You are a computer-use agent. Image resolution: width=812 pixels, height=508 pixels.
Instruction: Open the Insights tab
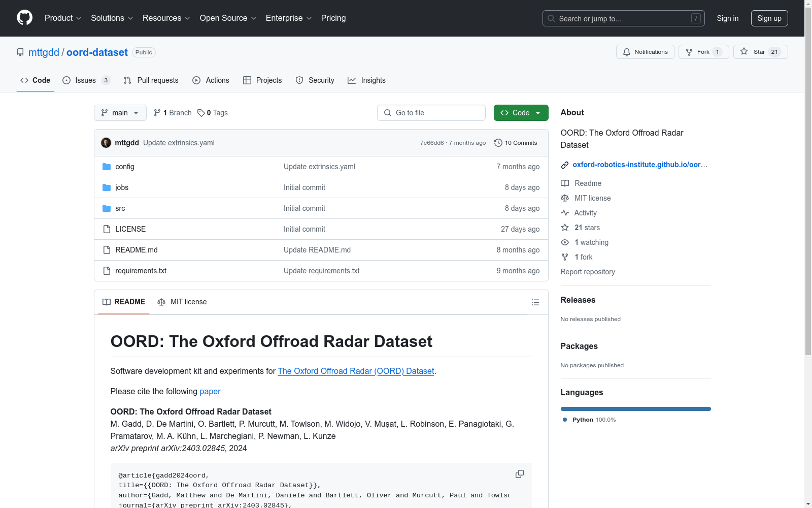(366, 80)
